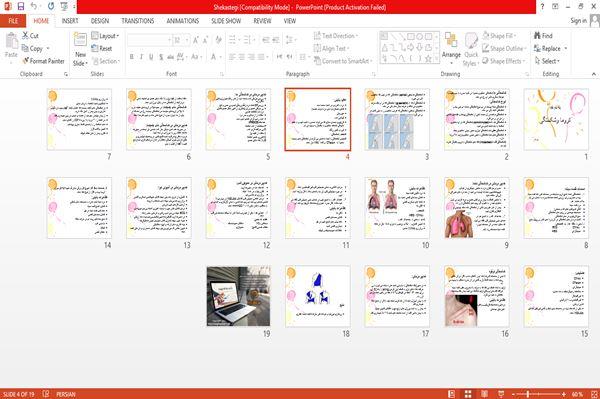The image size is (600, 399).
Task: Activate the Format Painter brush
Action: (x=26, y=61)
